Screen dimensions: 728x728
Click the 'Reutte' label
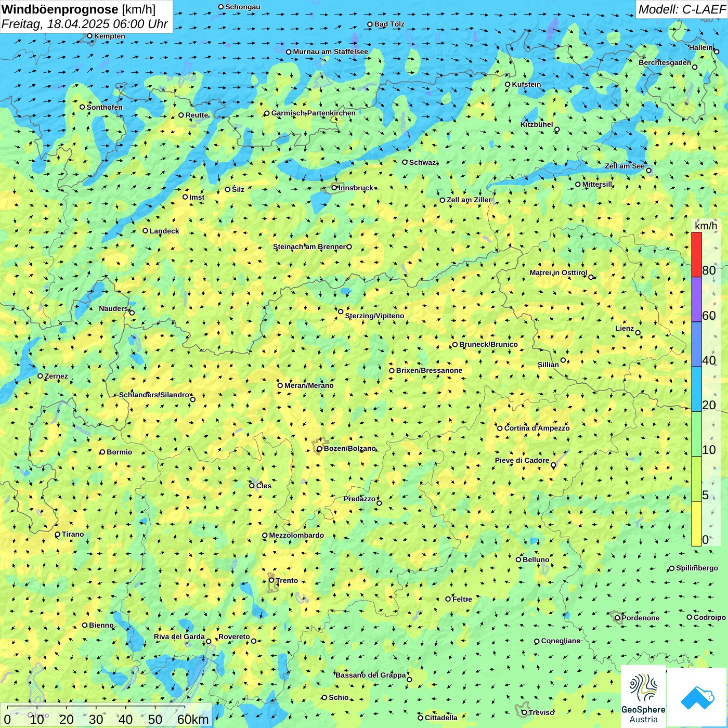pyautogui.click(x=197, y=115)
